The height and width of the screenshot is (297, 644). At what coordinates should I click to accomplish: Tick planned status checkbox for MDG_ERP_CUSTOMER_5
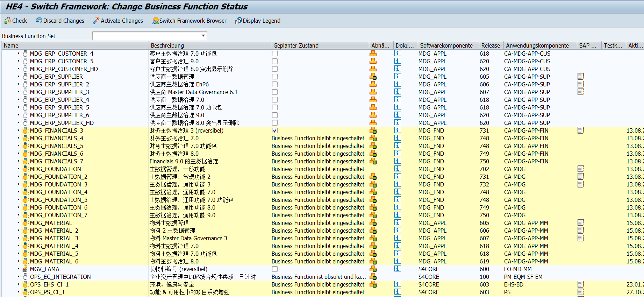coord(275,61)
